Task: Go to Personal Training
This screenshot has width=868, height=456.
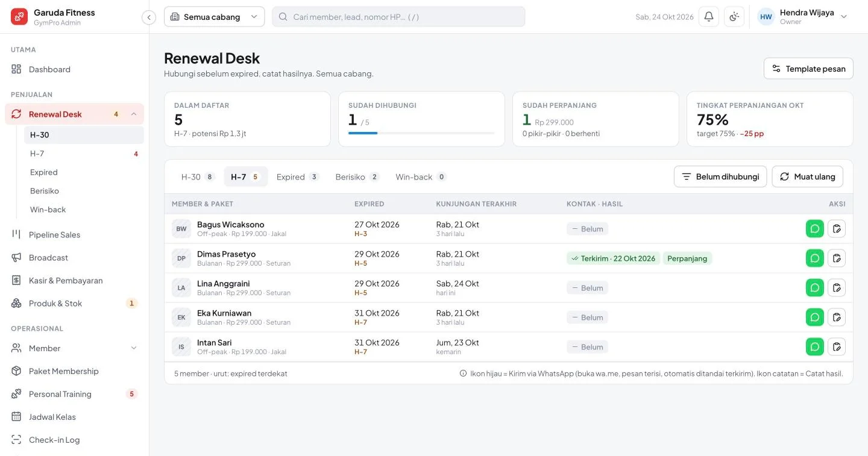Action: (75, 394)
